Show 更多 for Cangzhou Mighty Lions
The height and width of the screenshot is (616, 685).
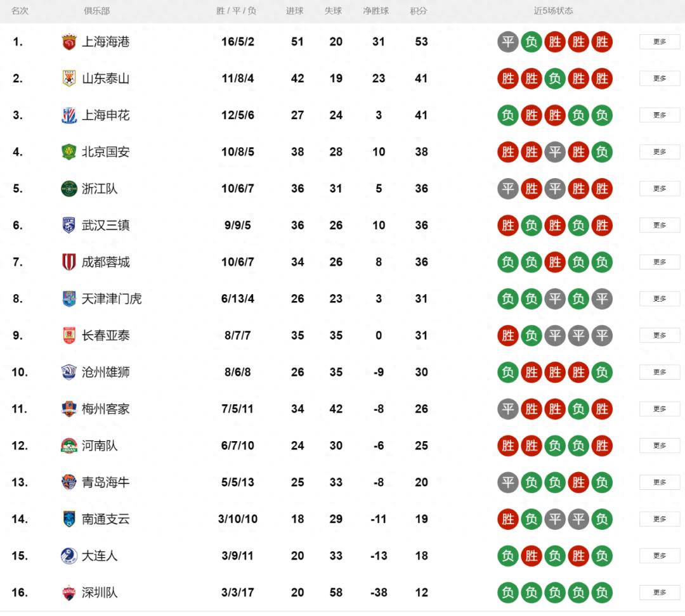659,372
